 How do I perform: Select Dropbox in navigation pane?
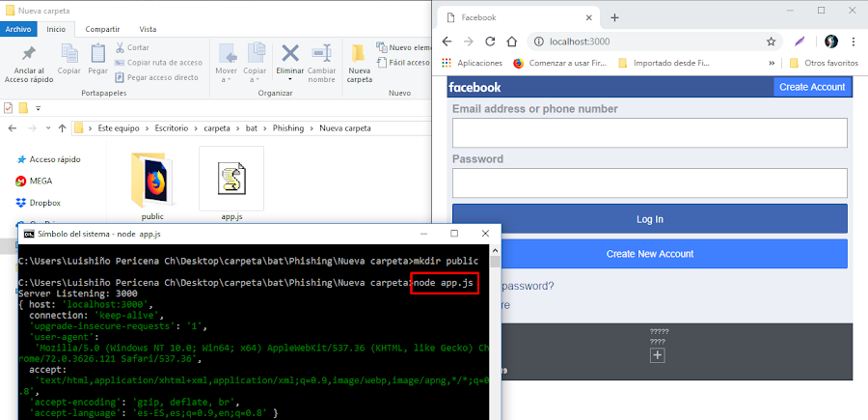(x=39, y=203)
